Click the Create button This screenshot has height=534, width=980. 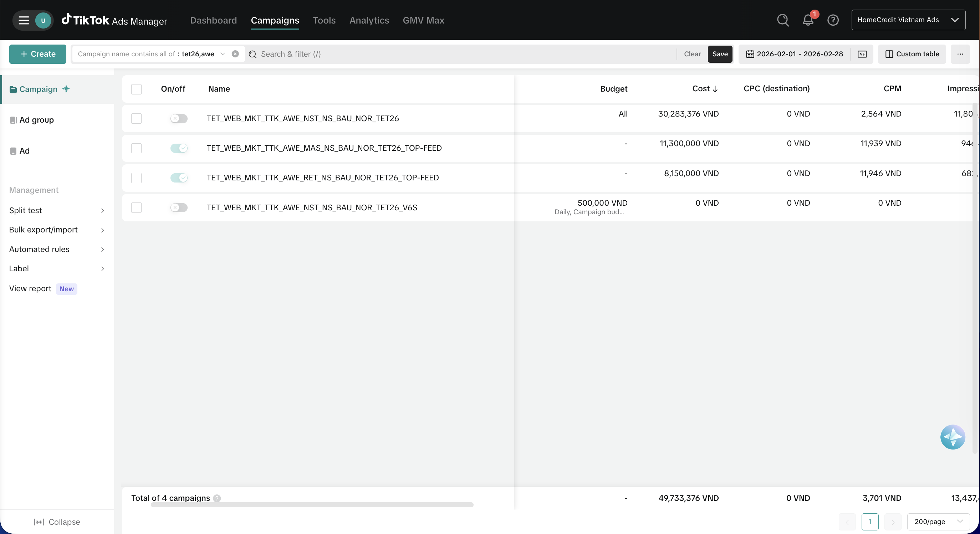(38, 54)
